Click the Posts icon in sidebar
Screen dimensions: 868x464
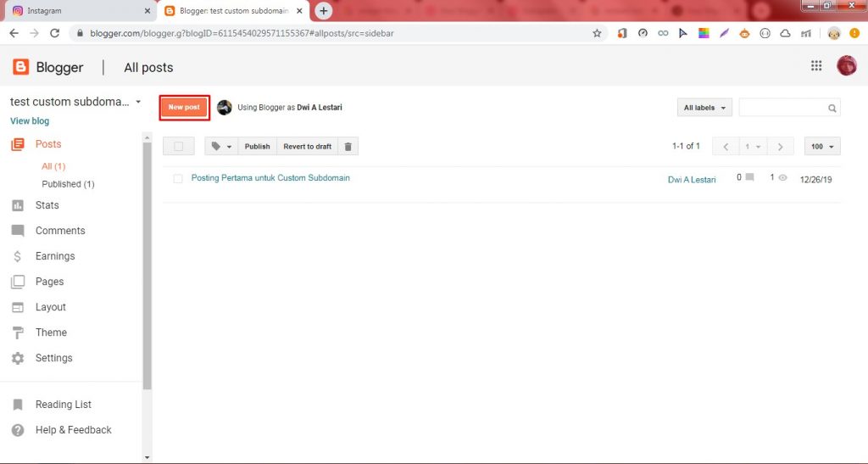pyautogui.click(x=18, y=144)
